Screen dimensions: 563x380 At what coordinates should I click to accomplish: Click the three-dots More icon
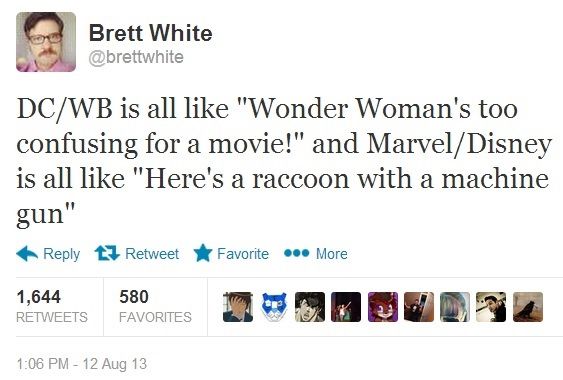click(296, 253)
